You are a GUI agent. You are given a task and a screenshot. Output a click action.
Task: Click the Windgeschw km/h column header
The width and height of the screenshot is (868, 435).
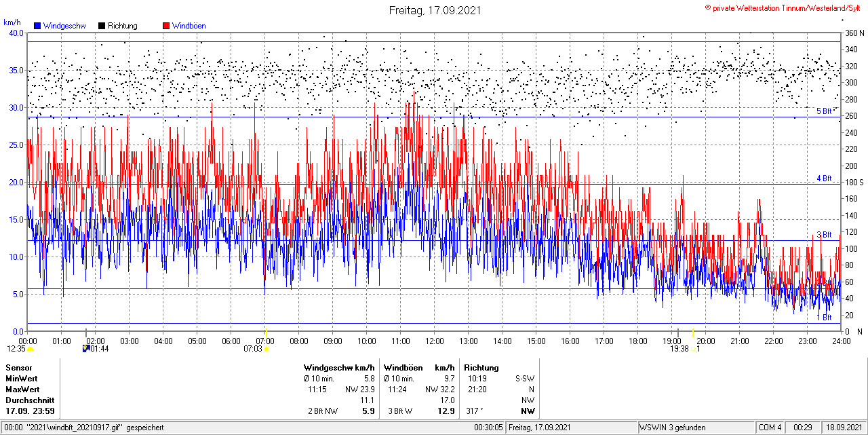click(x=339, y=368)
